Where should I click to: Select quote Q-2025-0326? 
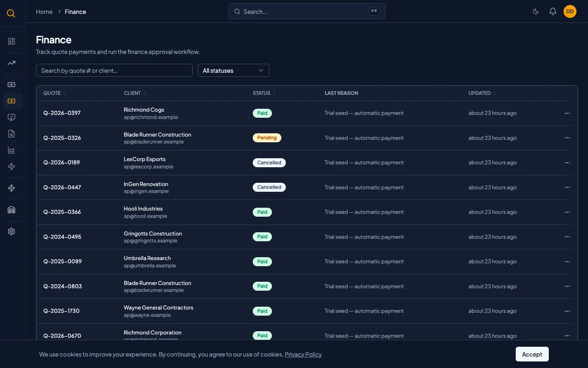(x=62, y=138)
